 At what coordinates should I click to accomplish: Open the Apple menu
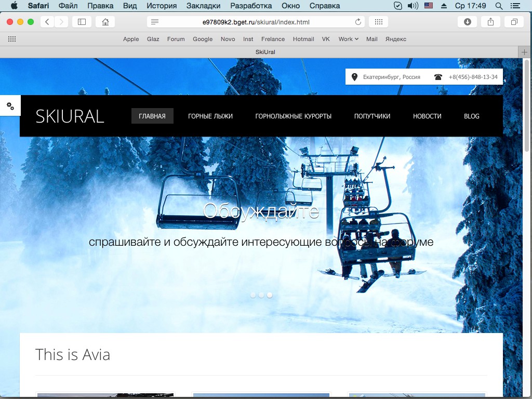14,6
